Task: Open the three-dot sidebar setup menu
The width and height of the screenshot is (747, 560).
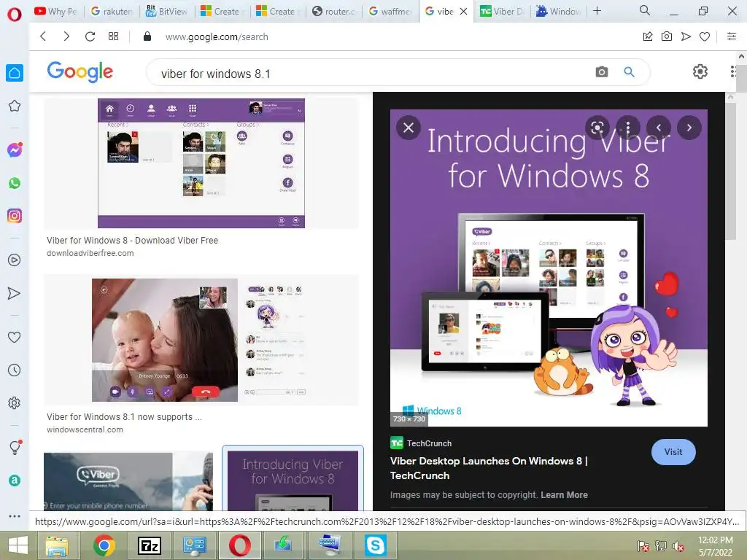Action: tap(15, 516)
